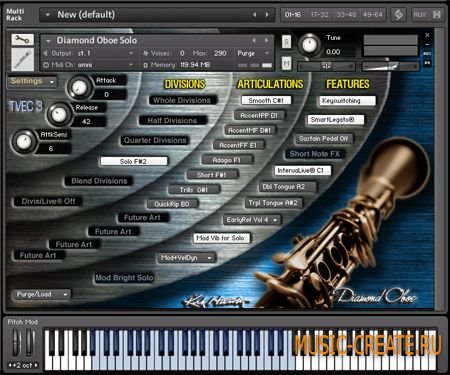Screen dimensions: 450x375
Task: Click the volume slider in the instrument header
Action: click(x=390, y=66)
